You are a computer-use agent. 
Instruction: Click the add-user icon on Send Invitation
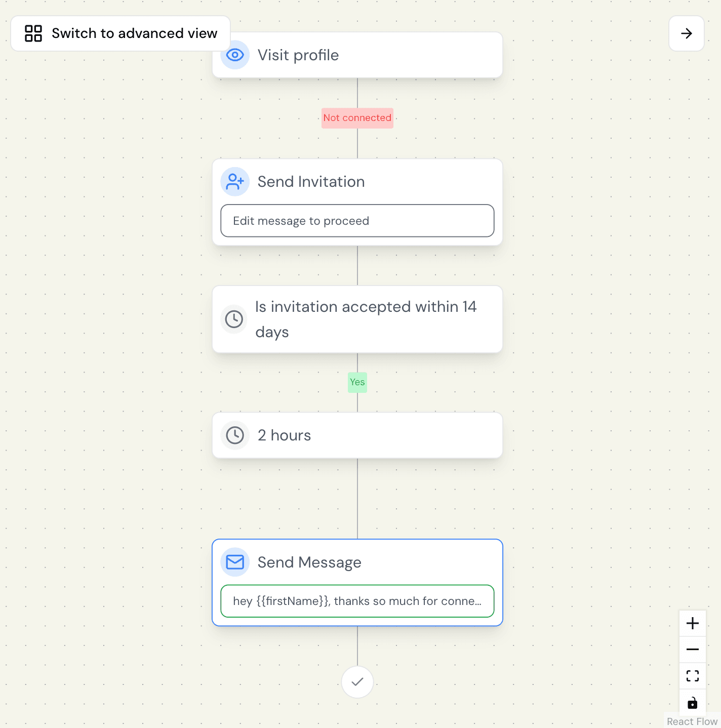[235, 182]
